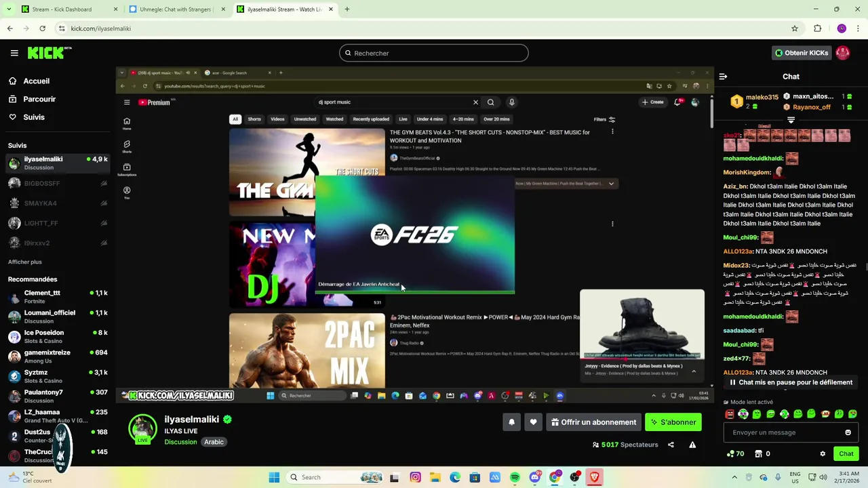Viewport: 868px width, 488px height.
Task: Collapse the chat panel with arrow icon
Action: click(x=723, y=77)
